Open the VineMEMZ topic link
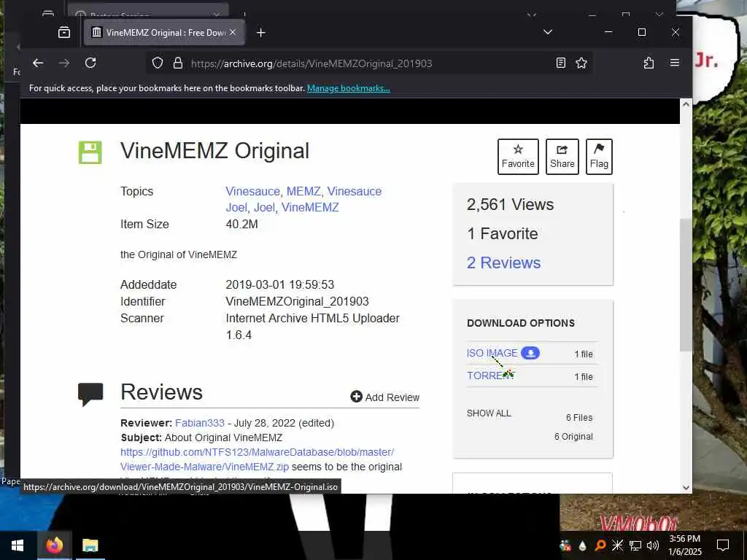The image size is (747, 560). pyautogui.click(x=310, y=208)
